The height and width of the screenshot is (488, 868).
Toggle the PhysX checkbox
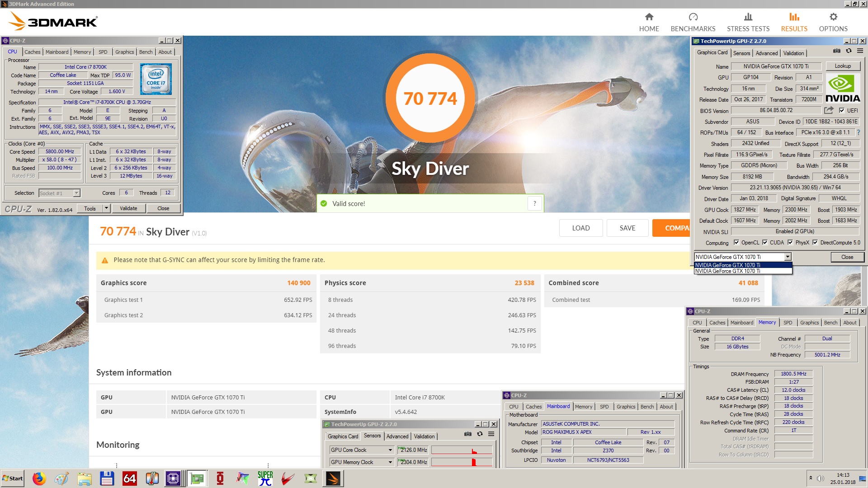[x=790, y=243]
